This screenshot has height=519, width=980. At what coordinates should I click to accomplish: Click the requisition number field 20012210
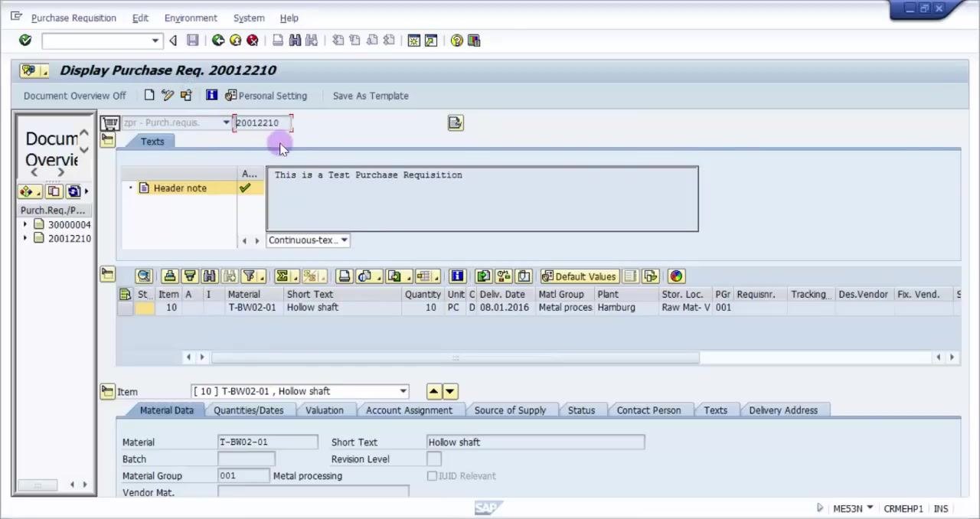[x=263, y=122]
